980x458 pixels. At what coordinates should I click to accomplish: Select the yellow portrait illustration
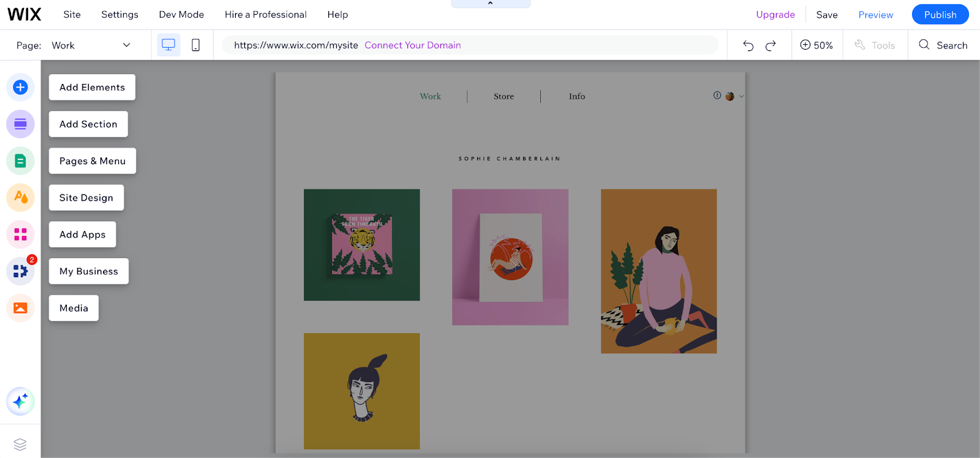(362, 391)
